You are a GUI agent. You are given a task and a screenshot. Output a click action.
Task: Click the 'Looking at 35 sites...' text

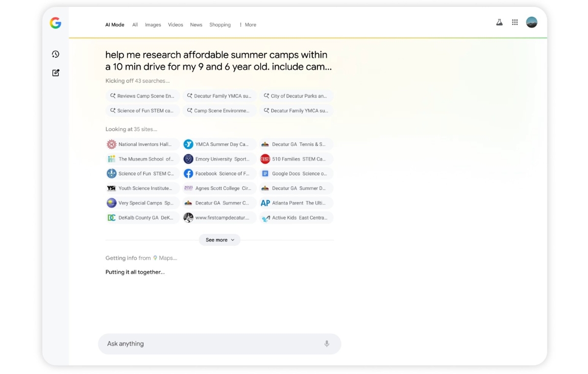click(x=131, y=129)
